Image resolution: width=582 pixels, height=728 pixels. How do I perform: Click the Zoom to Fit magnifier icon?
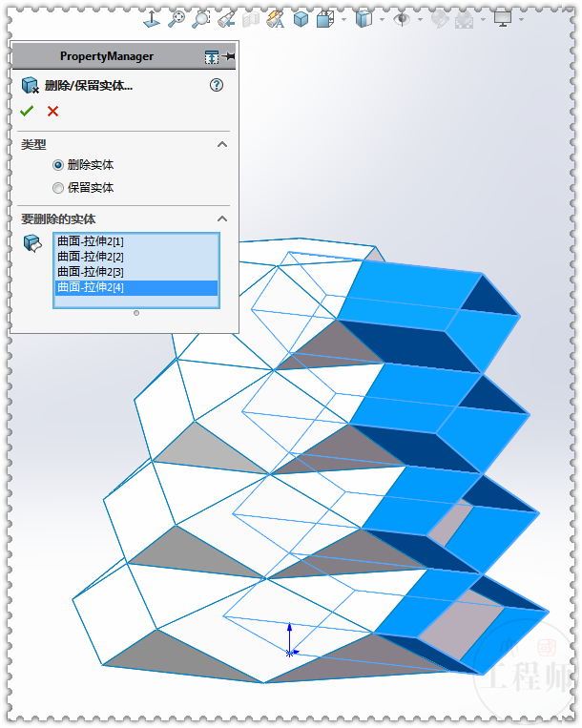(x=176, y=19)
